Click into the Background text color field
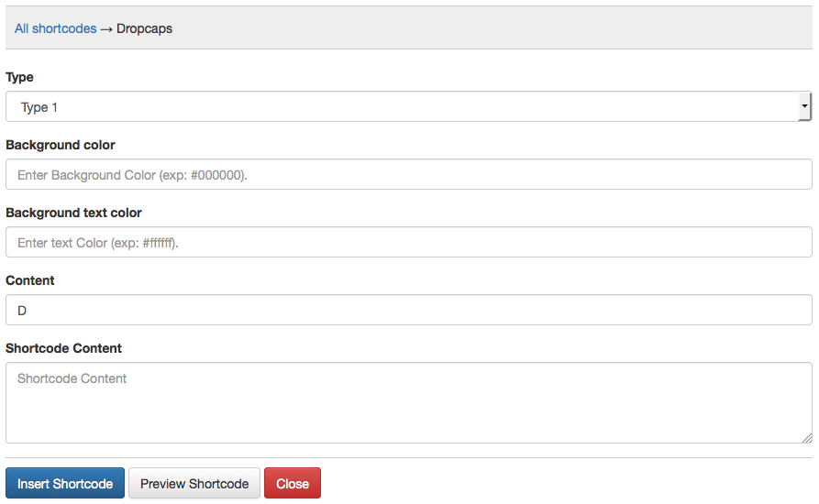819x504 pixels. [408, 243]
